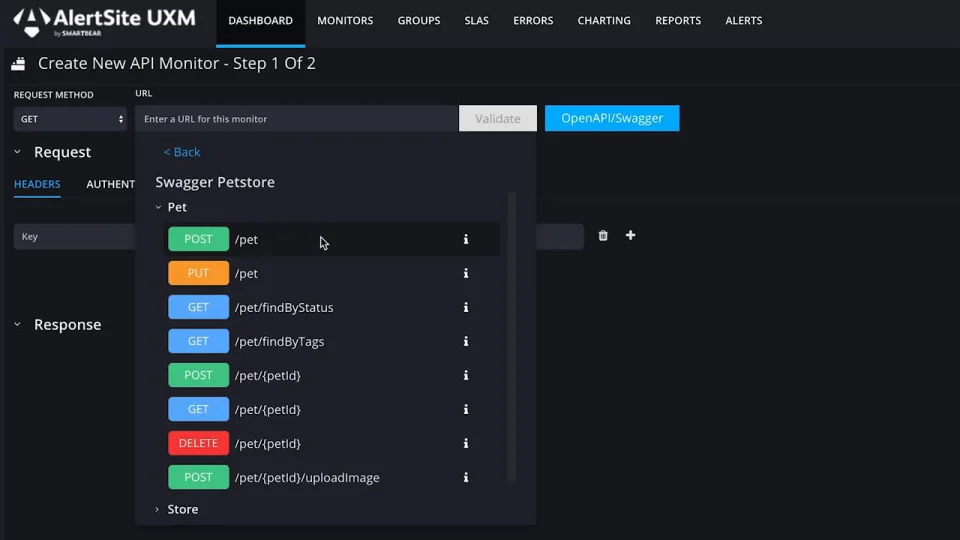The width and height of the screenshot is (960, 540).
Task: Collapse the Response section
Action: [17, 324]
